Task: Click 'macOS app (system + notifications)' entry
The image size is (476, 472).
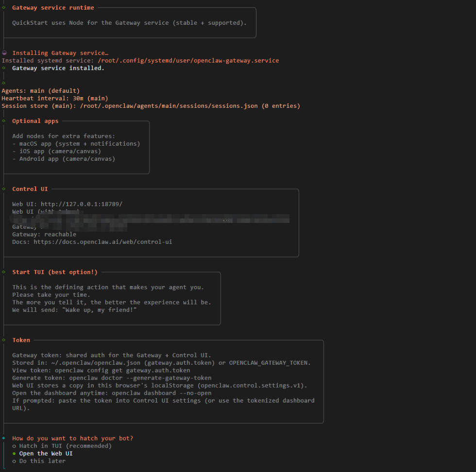Action: [80, 144]
